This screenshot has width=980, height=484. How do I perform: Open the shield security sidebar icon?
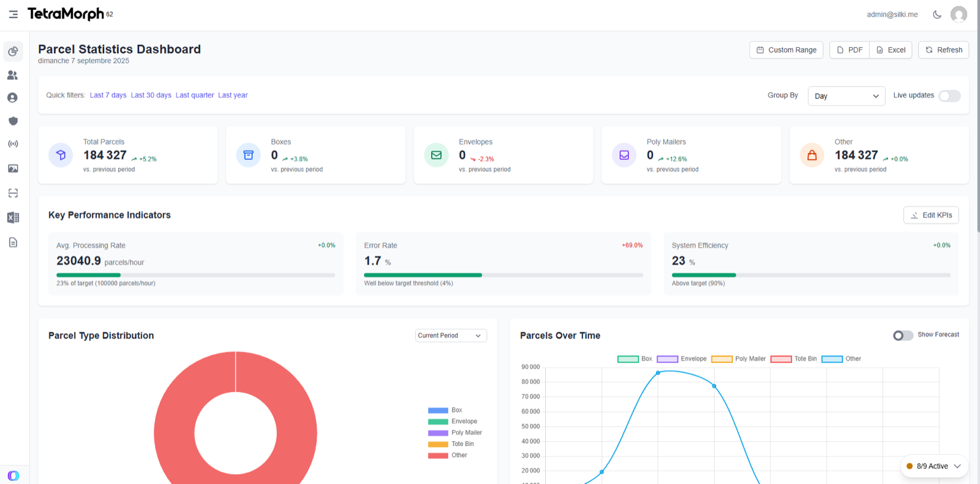click(x=13, y=121)
